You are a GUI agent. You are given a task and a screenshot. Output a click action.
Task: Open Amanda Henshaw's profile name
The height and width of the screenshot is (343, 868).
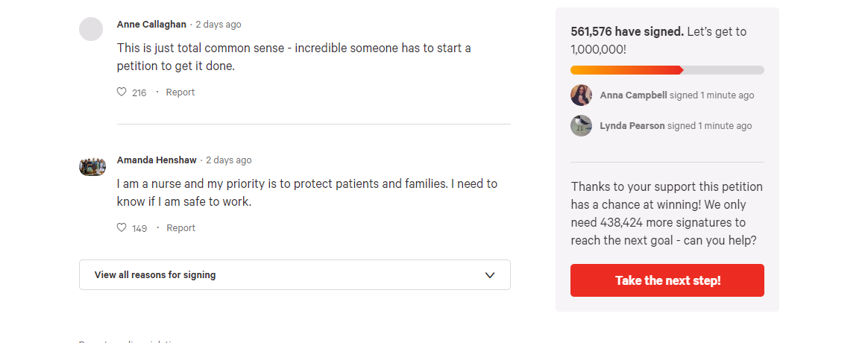pyautogui.click(x=157, y=160)
